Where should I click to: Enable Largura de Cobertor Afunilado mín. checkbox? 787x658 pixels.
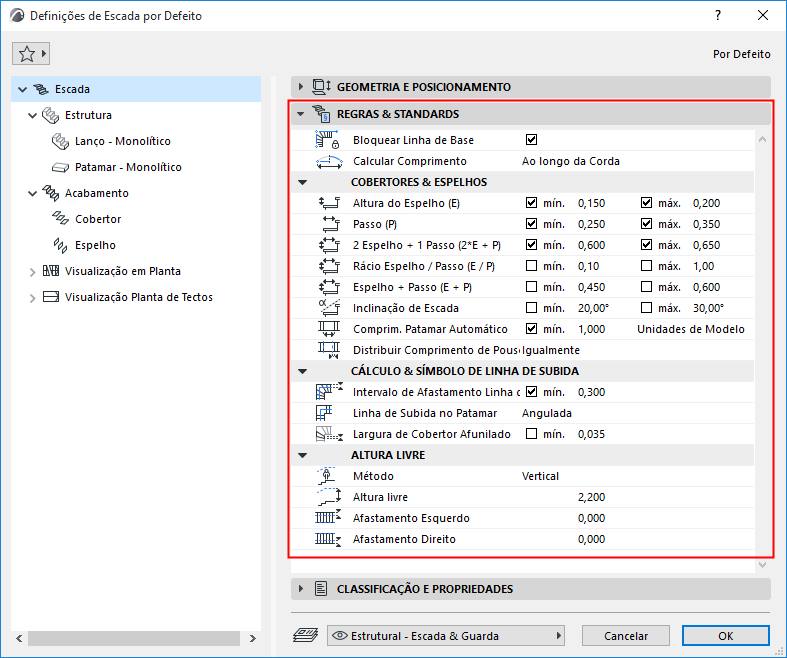[531, 434]
